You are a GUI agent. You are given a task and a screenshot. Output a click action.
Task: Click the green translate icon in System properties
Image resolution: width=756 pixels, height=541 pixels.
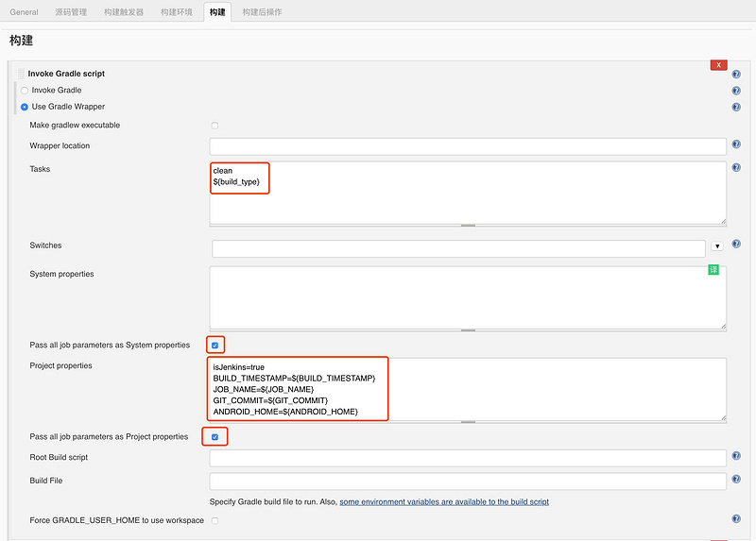713,270
